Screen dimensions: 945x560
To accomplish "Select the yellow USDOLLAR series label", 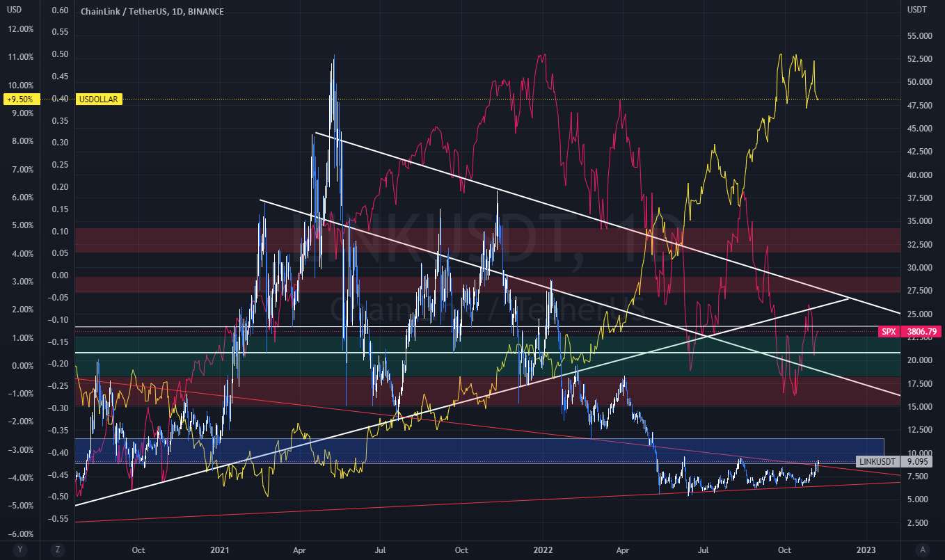I will pyautogui.click(x=100, y=99).
